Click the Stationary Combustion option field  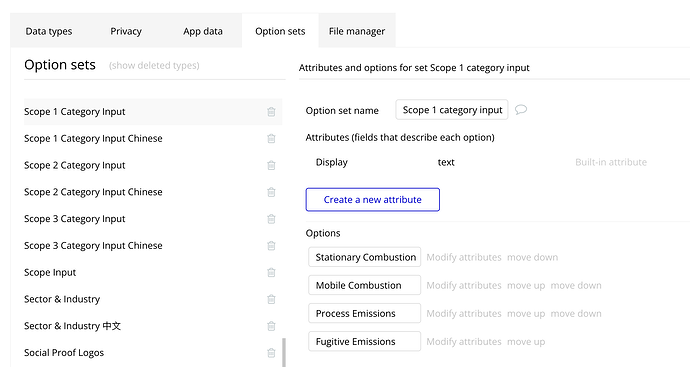click(364, 257)
